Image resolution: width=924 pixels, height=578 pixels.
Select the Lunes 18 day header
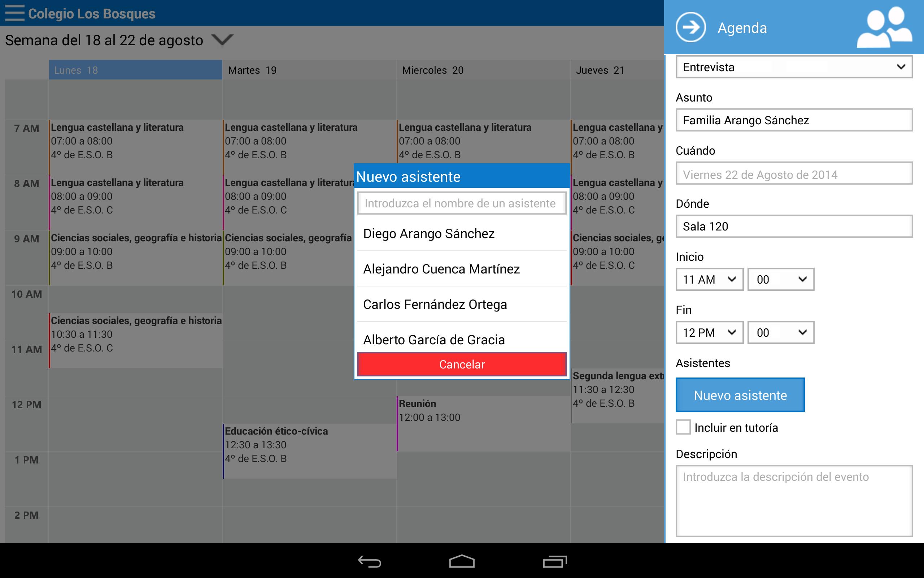[136, 70]
